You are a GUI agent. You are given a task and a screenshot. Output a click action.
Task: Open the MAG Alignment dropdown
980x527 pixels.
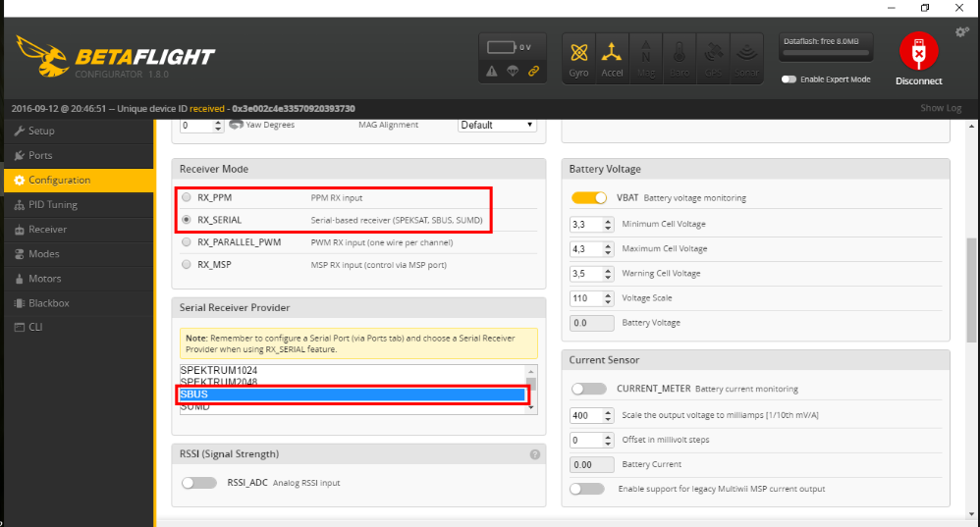pyautogui.click(x=497, y=125)
